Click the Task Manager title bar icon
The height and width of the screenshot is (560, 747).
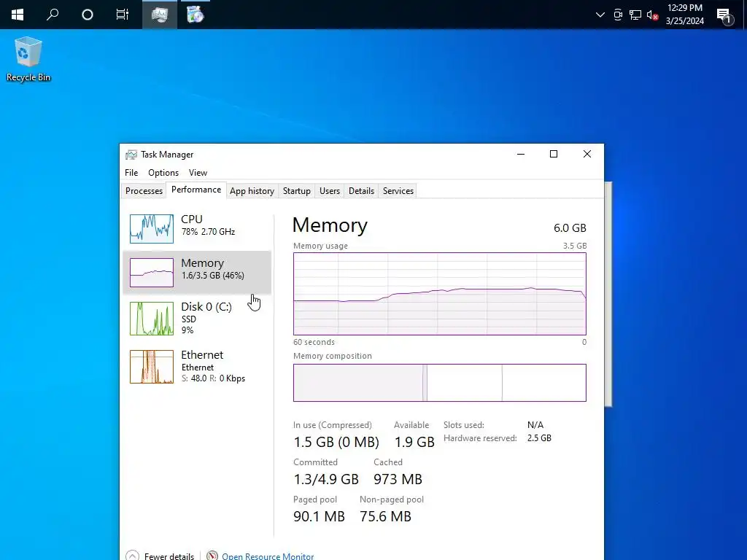(x=131, y=155)
